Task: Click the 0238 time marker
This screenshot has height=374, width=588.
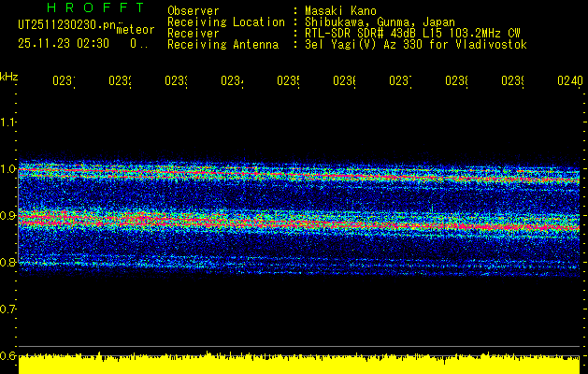Action: pos(456,80)
